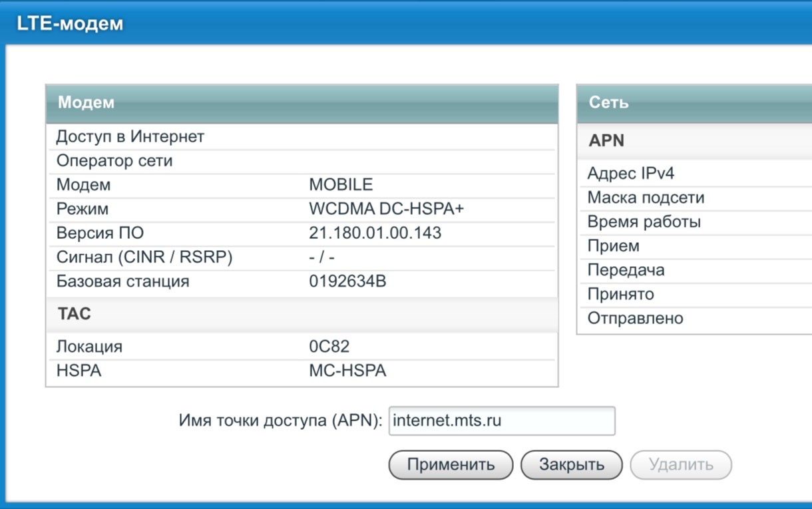
Task: Select the Модем panel header
Action: click(x=302, y=103)
